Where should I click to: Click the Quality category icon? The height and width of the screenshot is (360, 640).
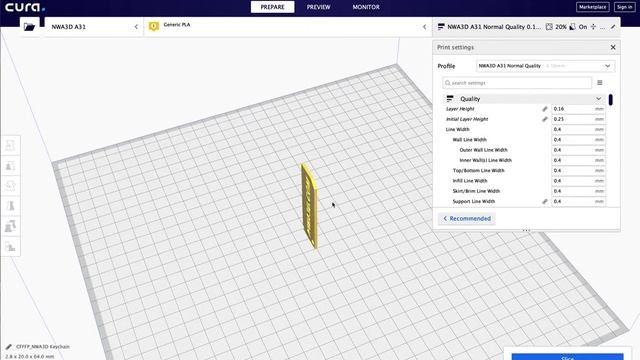pyautogui.click(x=450, y=99)
